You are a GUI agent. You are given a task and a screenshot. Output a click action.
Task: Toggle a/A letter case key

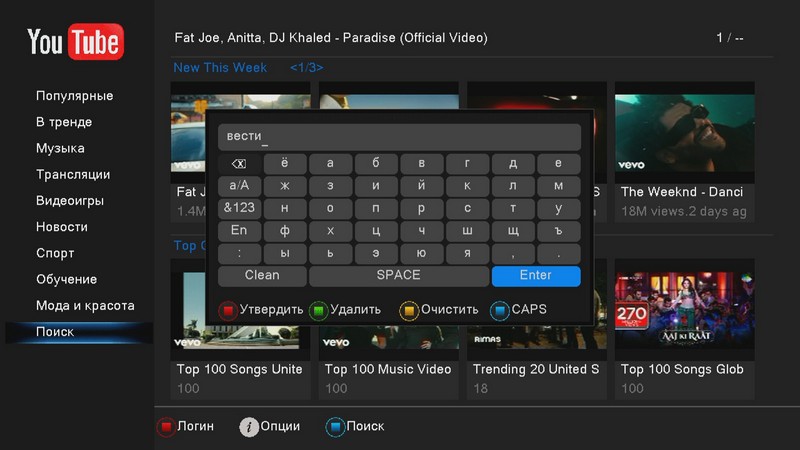[x=239, y=186]
